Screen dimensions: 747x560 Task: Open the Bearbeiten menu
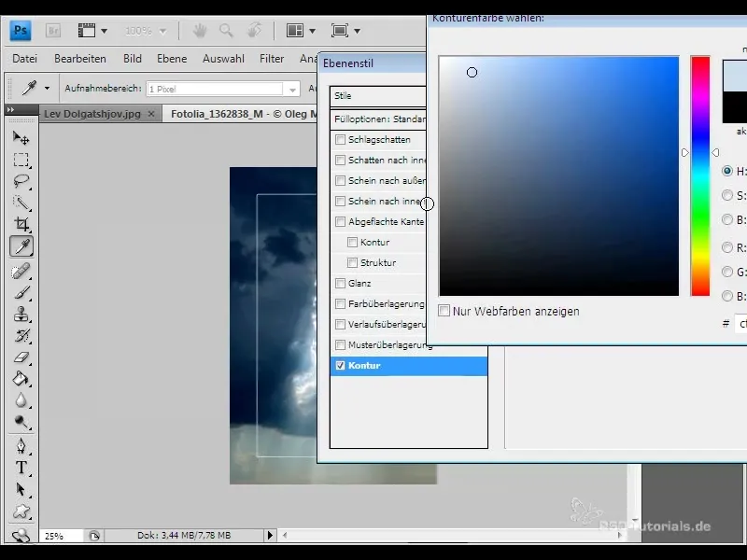(80, 59)
